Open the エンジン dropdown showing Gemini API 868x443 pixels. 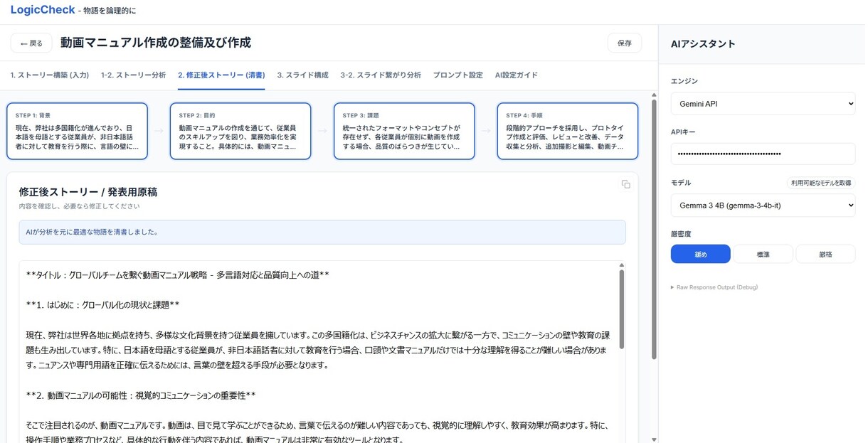[x=763, y=104]
